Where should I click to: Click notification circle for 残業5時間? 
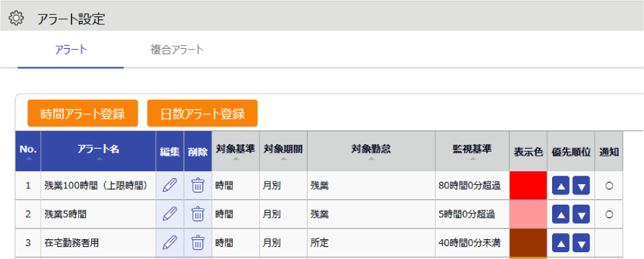609,214
